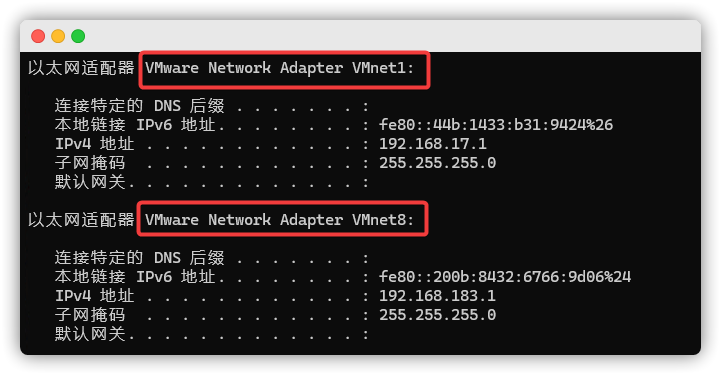The image size is (721, 375).
Task: Click the first 以太网适配器 label
Action: tap(81, 68)
